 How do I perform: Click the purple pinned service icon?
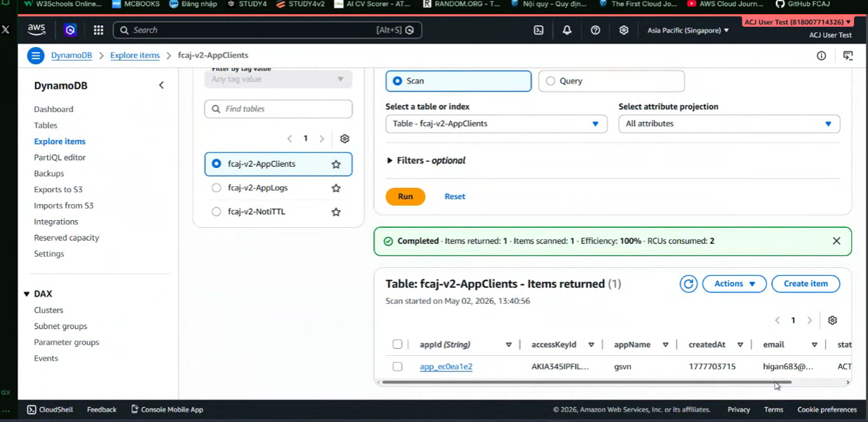pos(70,30)
